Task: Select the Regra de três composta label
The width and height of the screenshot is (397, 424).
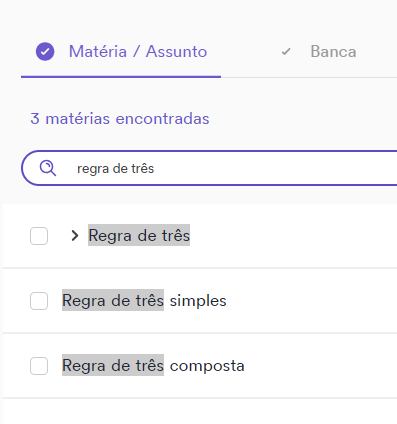Action: tap(153, 366)
